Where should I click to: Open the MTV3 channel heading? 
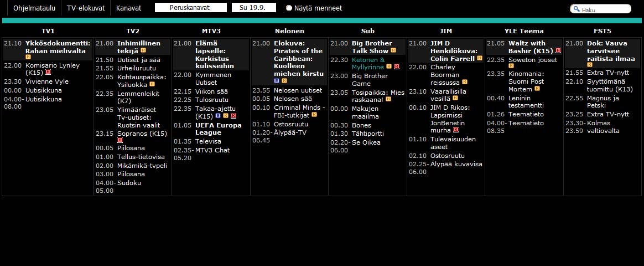211,31
